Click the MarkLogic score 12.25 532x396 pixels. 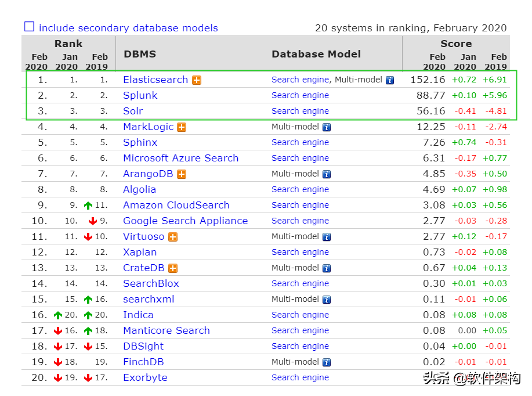click(430, 127)
